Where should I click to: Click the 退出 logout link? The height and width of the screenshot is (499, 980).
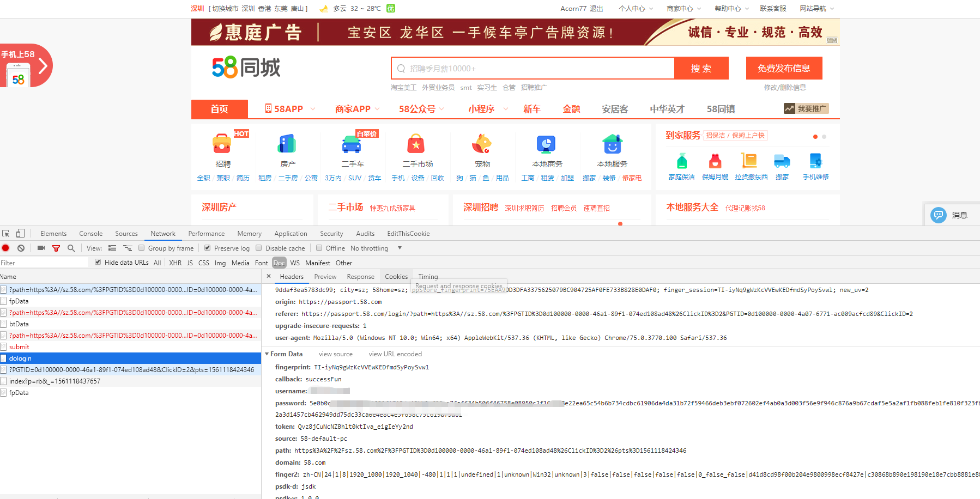596,8
